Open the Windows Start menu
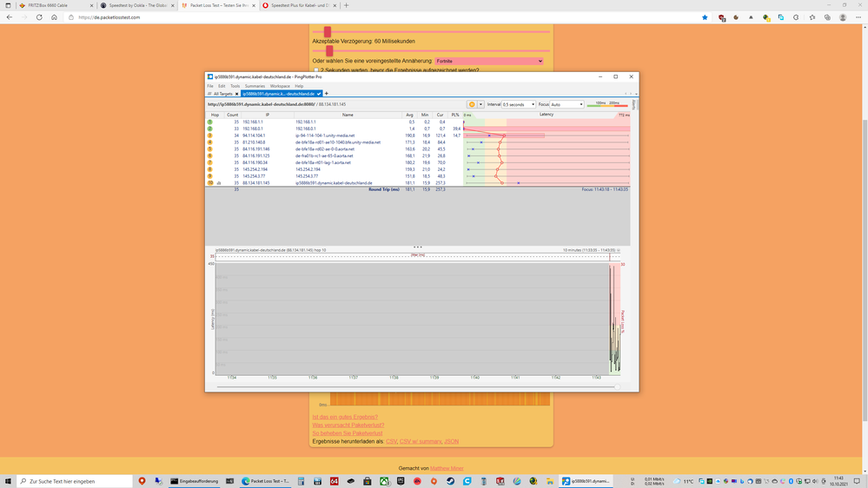 8,481
